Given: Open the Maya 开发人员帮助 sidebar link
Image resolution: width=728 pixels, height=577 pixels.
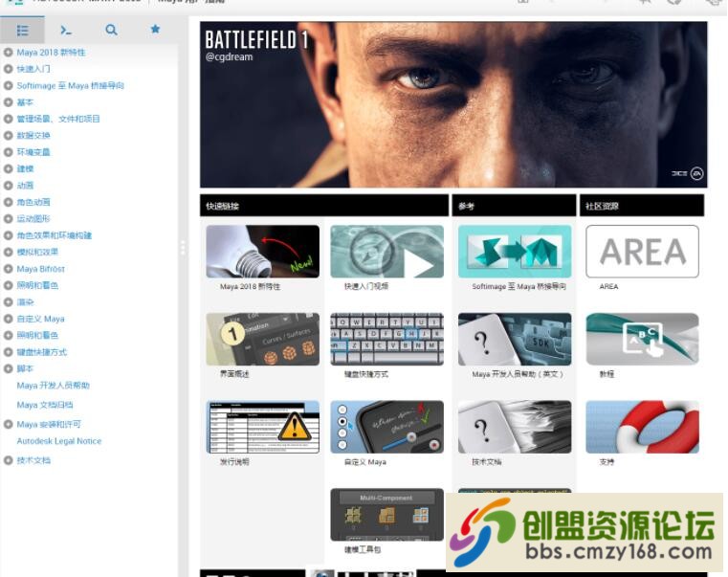Looking at the screenshot, I should pos(53,386).
